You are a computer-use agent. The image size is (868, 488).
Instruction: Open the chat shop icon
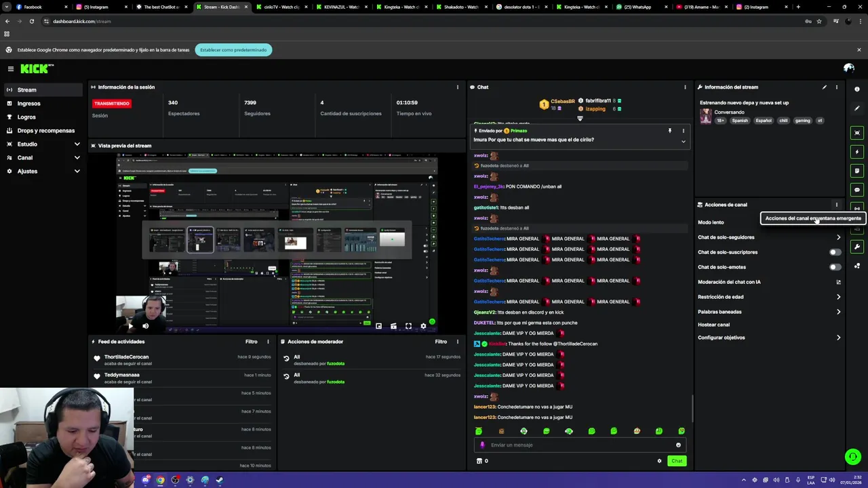pos(479,461)
